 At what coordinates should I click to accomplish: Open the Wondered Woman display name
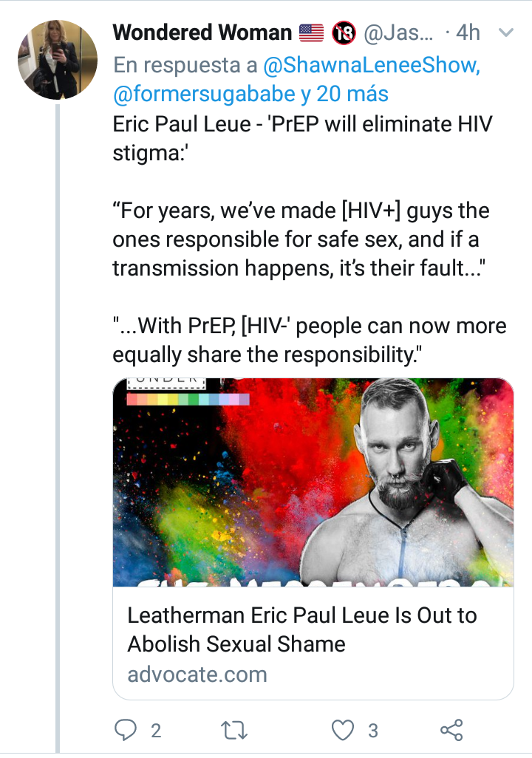click(202, 33)
